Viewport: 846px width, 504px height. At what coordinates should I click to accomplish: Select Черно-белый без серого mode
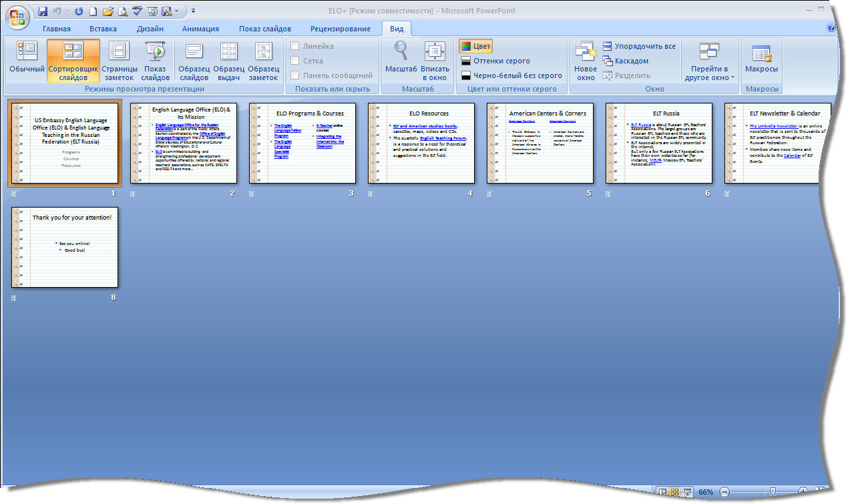511,75
